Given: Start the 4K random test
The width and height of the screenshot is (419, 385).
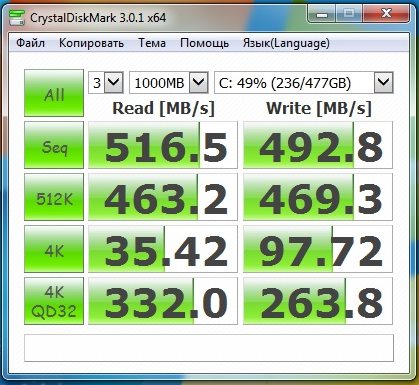Looking at the screenshot, I should tap(54, 249).
